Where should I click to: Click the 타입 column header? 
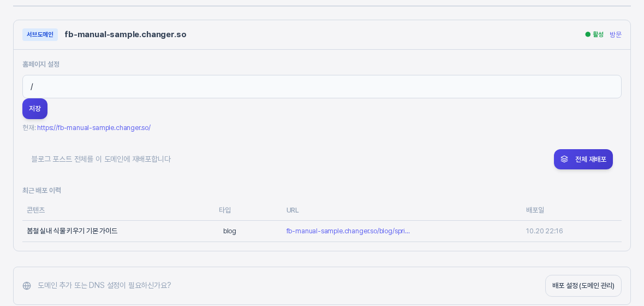tap(225, 210)
